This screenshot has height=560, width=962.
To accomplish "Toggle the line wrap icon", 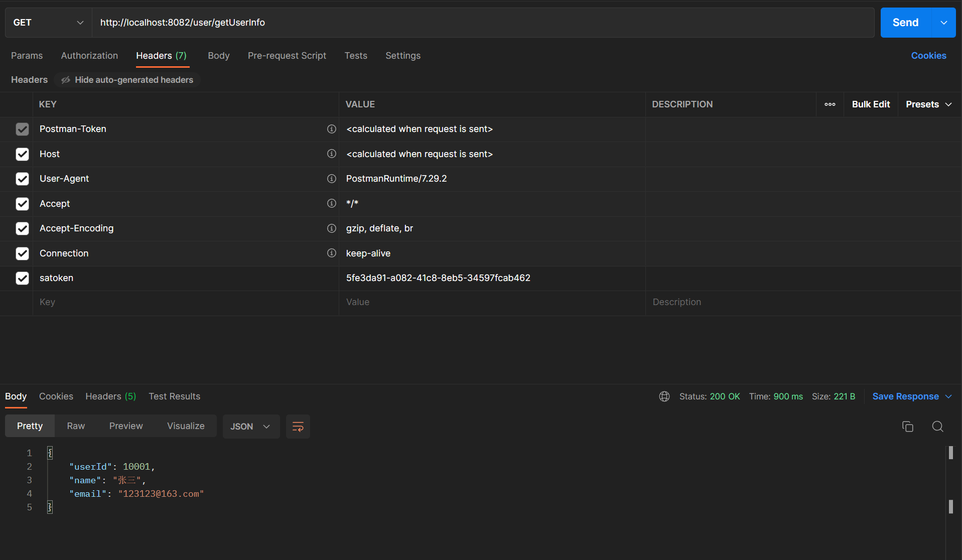I will click(x=298, y=427).
